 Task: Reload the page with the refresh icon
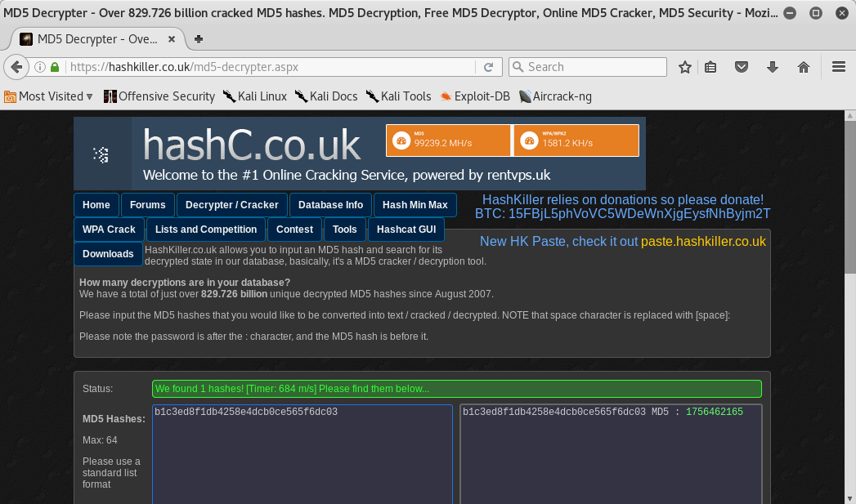point(489,67)
